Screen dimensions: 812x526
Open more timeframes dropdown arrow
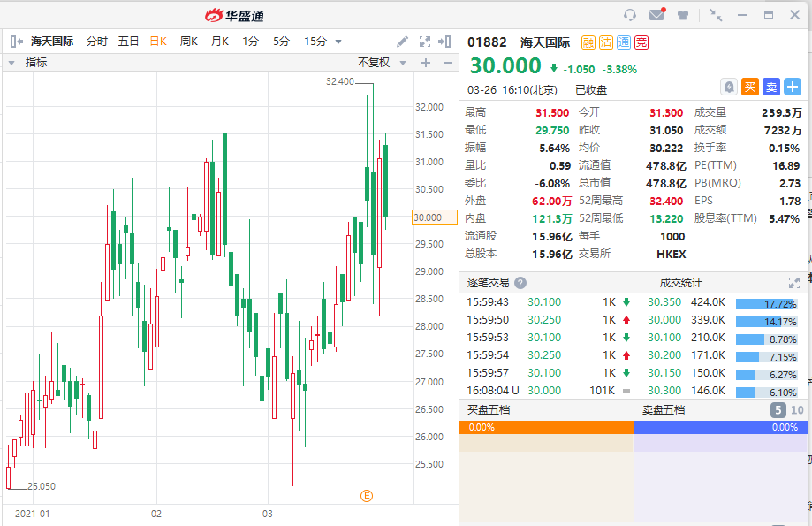coord(338,42)
